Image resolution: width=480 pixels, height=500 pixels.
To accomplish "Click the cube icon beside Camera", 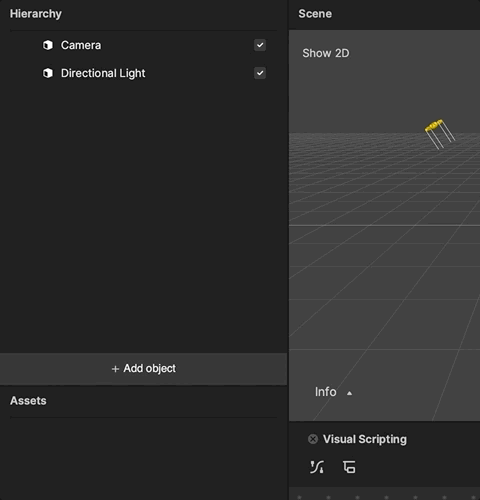I will (x=48, y=45).
